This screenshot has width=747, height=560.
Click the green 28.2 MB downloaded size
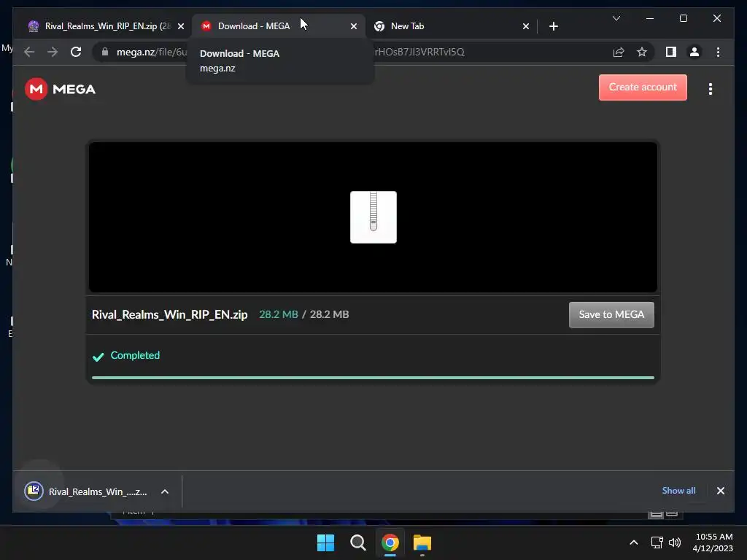(279, 314)
